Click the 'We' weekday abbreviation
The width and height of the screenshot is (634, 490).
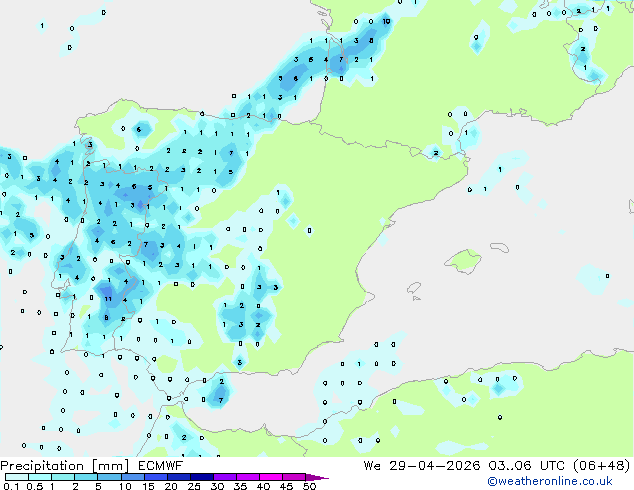coord(372,466)
